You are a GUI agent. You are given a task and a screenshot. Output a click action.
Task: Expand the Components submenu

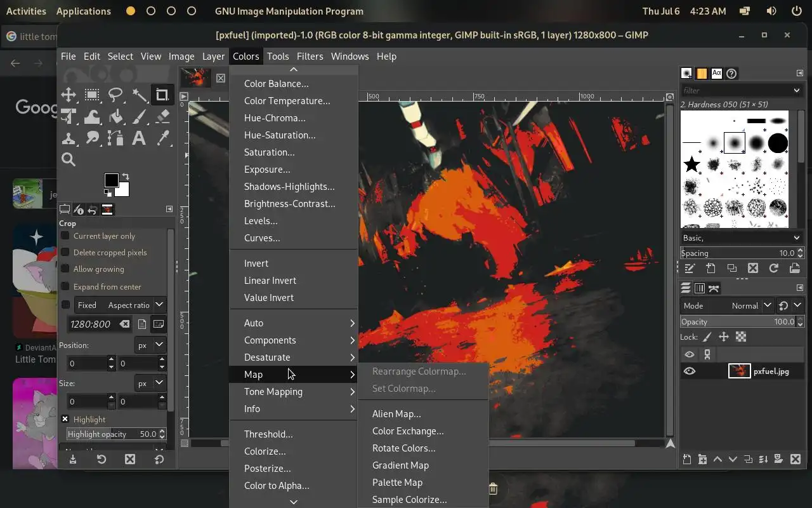click(294, 340)
